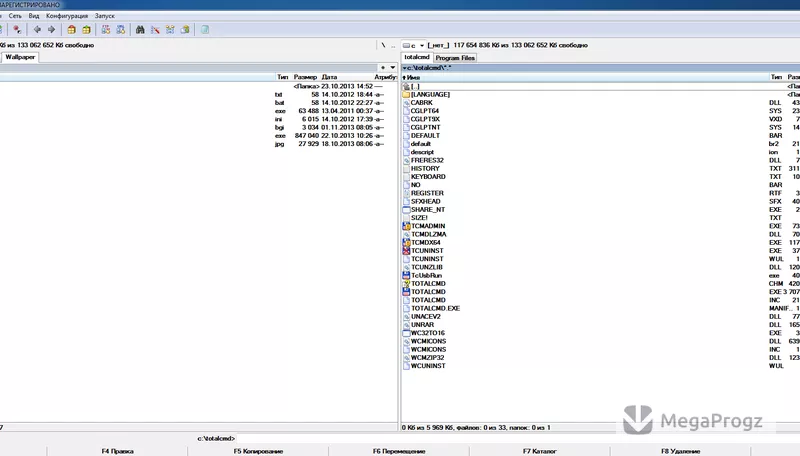The height and width of the screenshot is (456, 800).
Task: Open the Запуск menu
Action: (x=105, y=16)
